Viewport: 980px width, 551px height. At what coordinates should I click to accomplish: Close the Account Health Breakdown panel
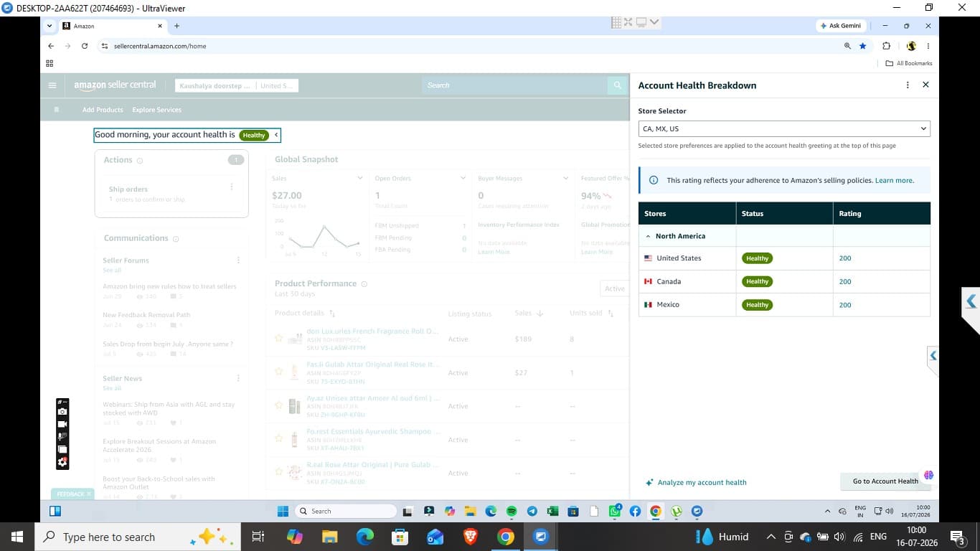click(x=925, y=85)
